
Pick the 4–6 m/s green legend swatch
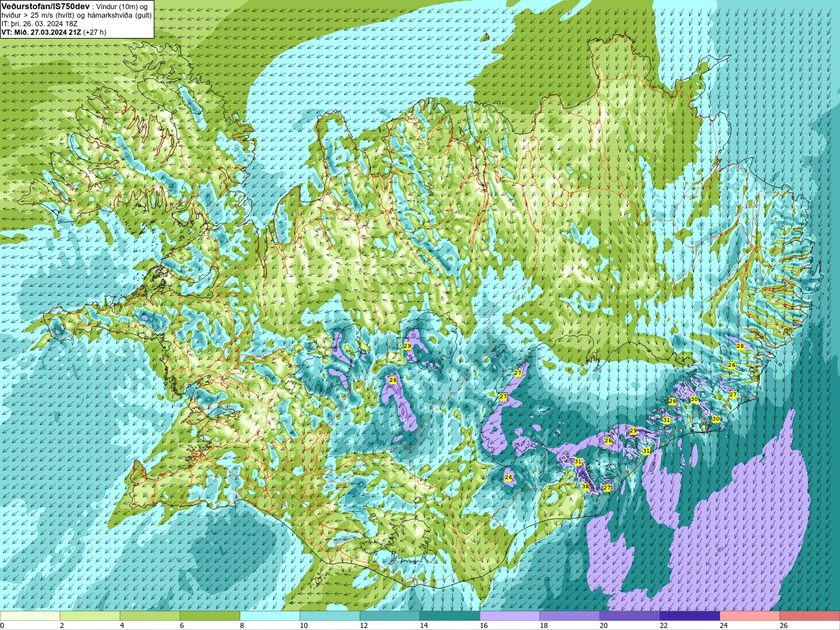[150, 616]
